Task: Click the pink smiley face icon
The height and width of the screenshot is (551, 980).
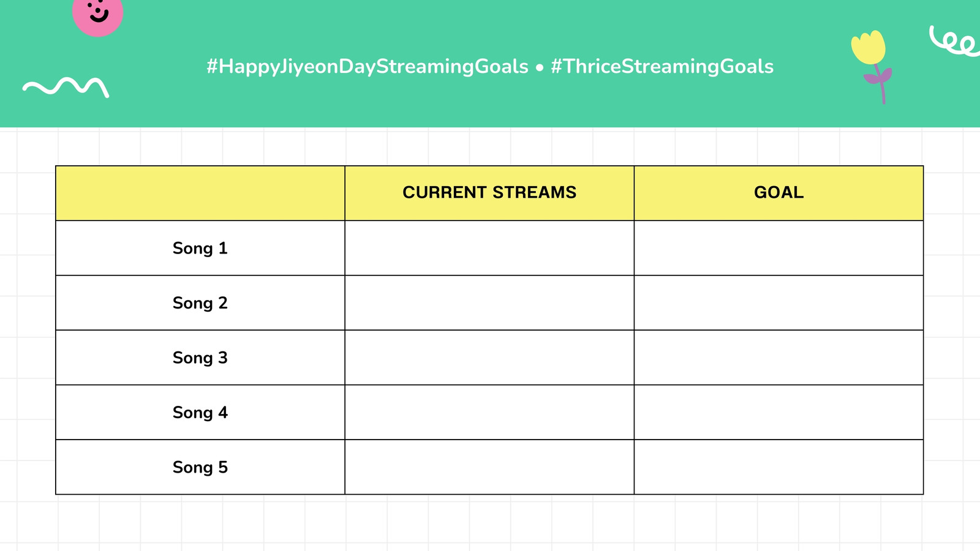Action: [97, 15]
